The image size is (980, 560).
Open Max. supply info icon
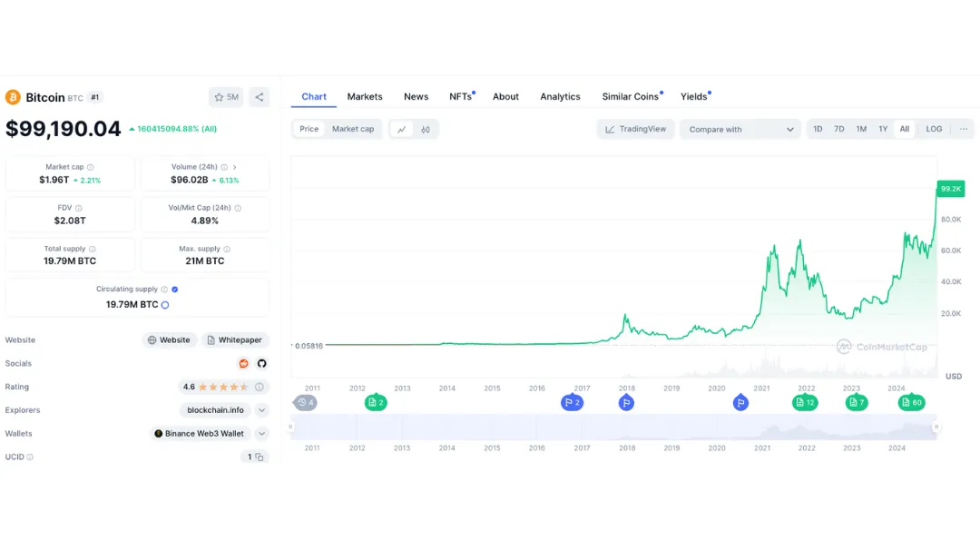tap(228, 250)
